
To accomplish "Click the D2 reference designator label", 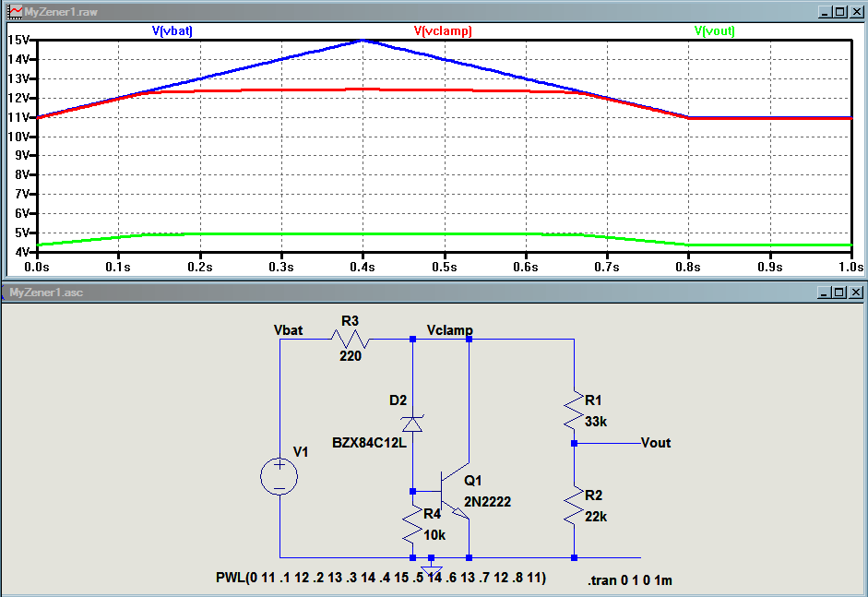I will coord(398,400).
